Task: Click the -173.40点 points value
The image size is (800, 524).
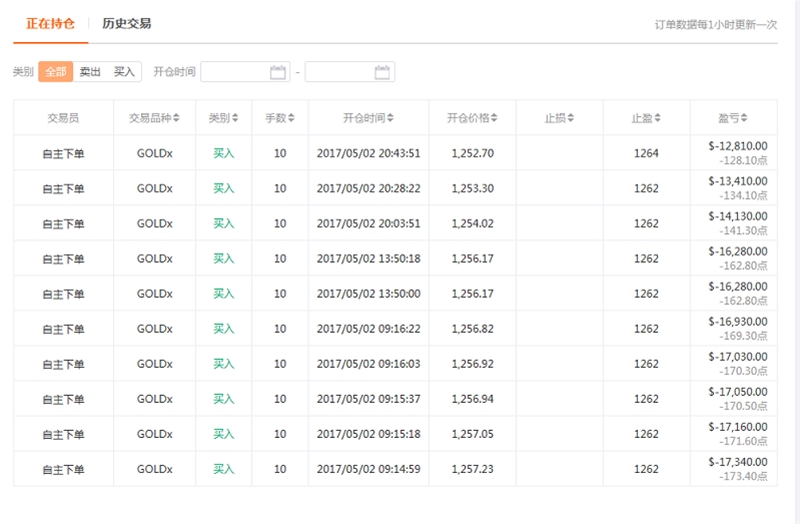Action: (743, 477)
